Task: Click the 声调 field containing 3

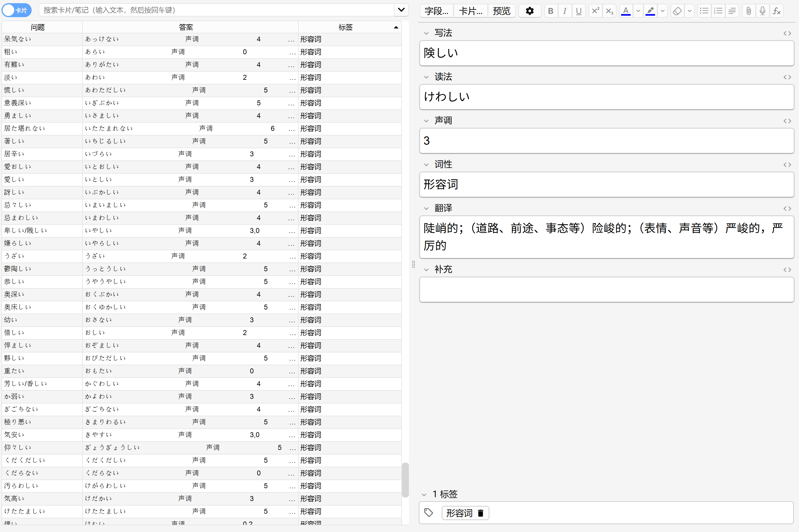Action: [x=607, y=140]
